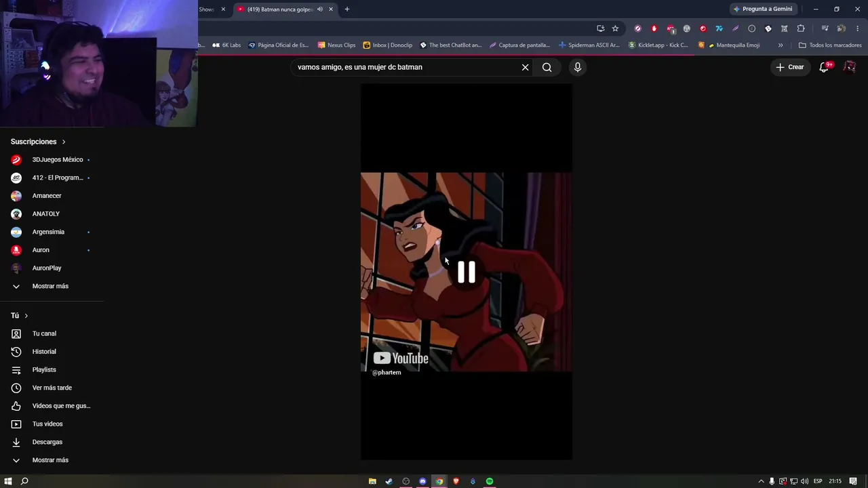Mute the Batman tab audio icon

pyautogui.click(x=320, y=9)
